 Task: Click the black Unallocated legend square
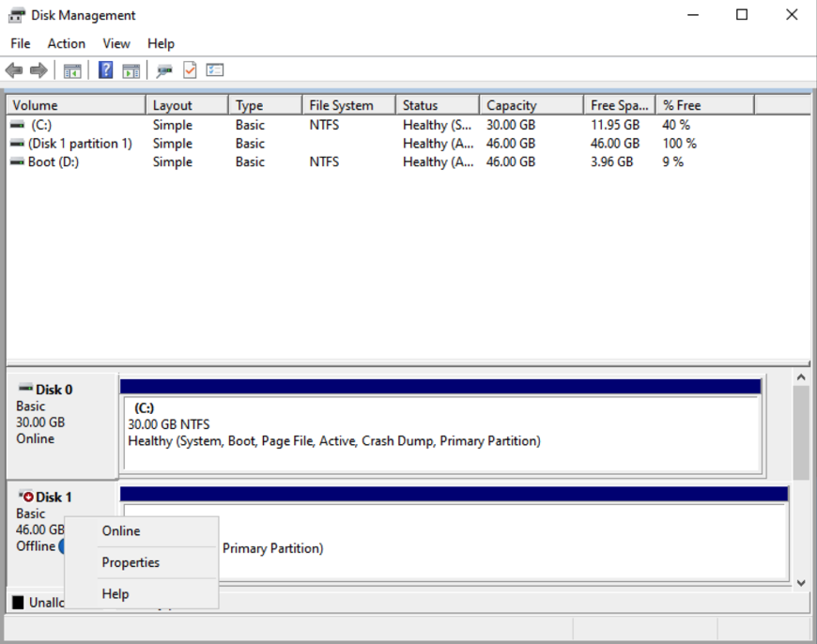(18, 603)
